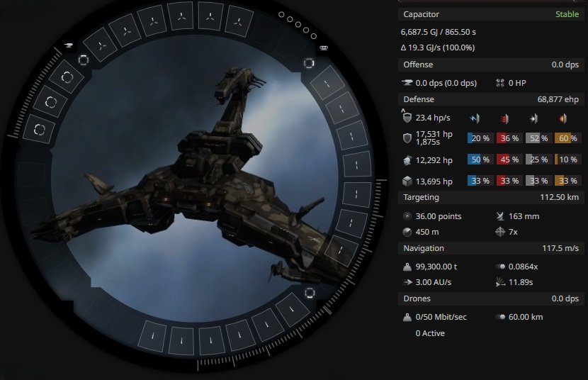588x380 pixels.
Task: Select the topmost empty rig slot
Action: 67,77
